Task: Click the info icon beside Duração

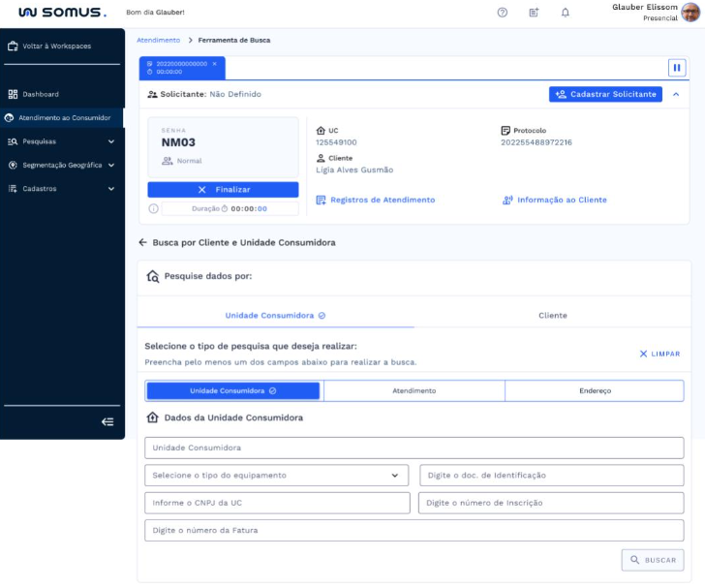Action: coord(153,208)
